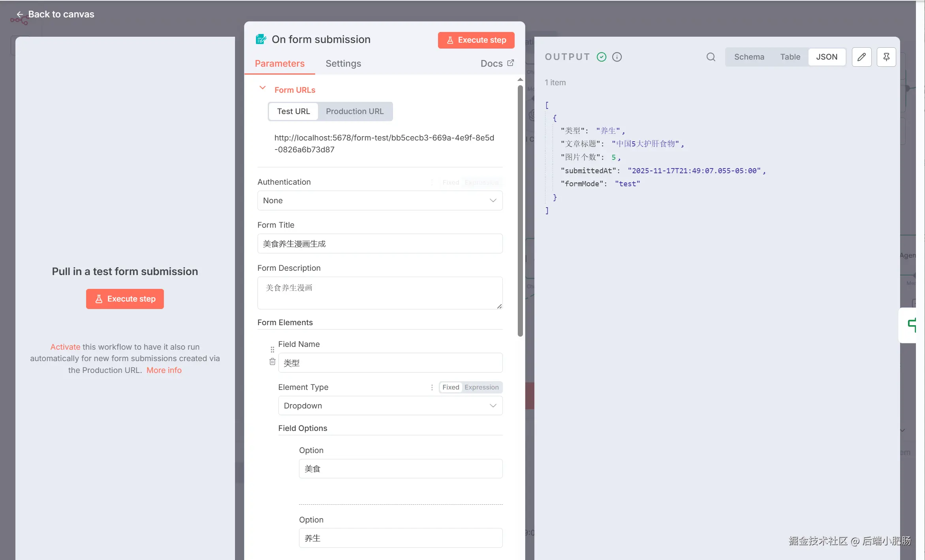The width and height of the screenshot is (925, 560).
Task: Click the pencil edit output icon
Action: 861,57
